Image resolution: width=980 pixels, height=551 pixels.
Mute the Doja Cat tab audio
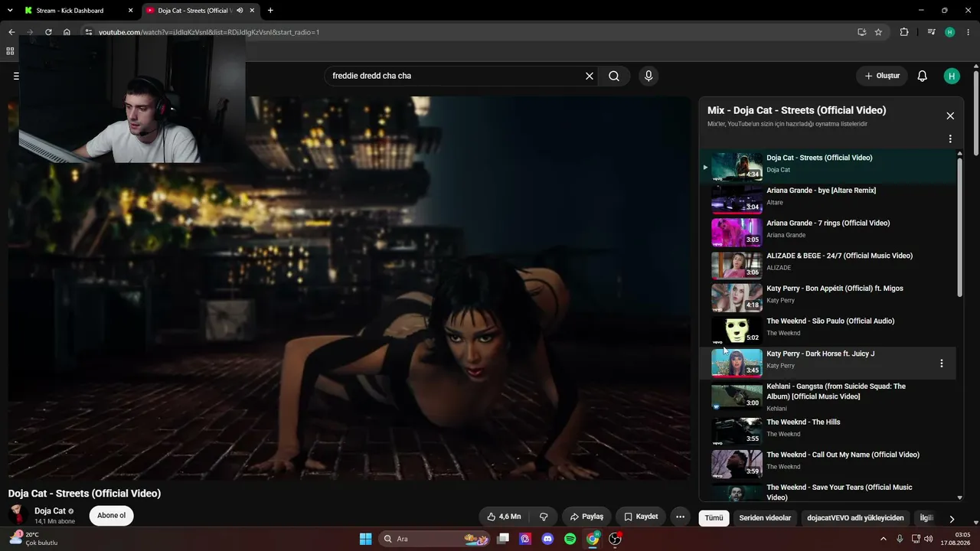click(x=240, y=11)
